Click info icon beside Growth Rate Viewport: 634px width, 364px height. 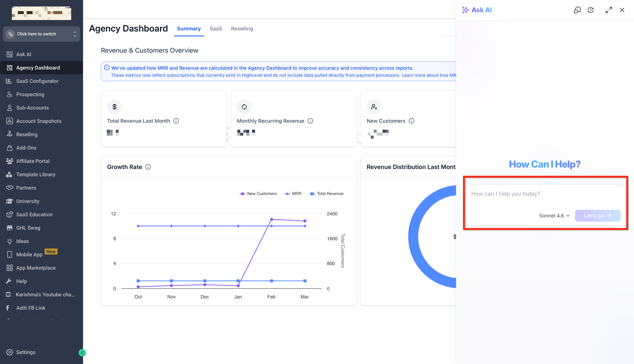point(148,167)
